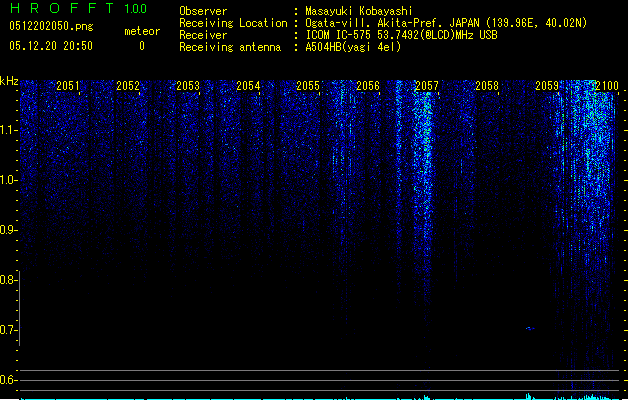Select the file name 0512202050.png
The image size is (629, 400).
click(51, 26)
